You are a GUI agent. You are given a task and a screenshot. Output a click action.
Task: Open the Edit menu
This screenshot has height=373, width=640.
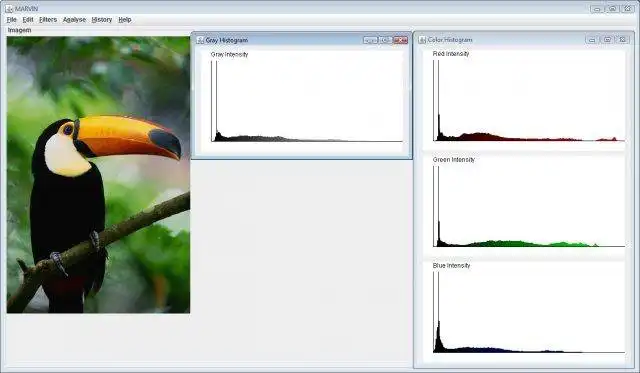28,20
